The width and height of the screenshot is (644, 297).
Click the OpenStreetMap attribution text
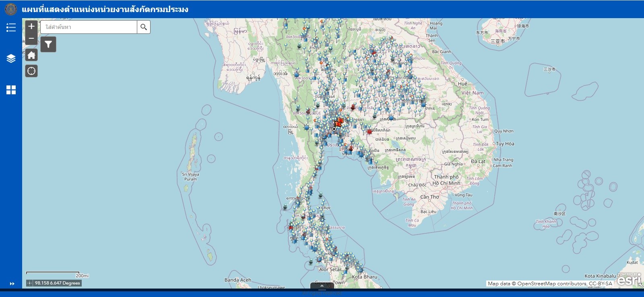click(549, 284)
